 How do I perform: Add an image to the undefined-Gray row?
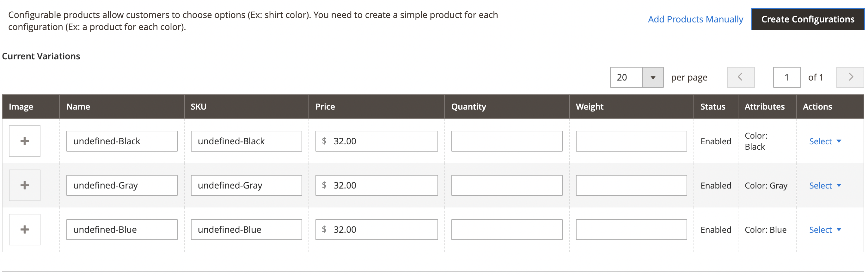coord(24,185)
